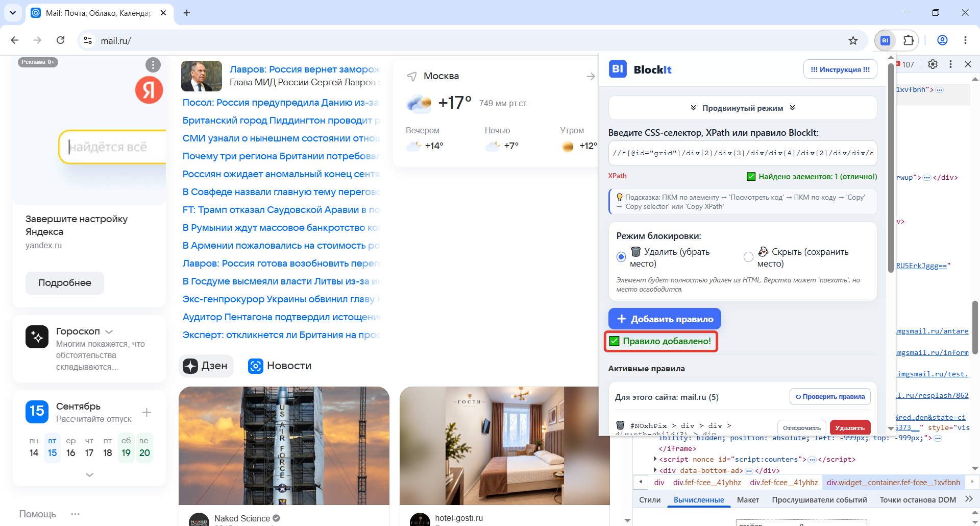Screen dimensions: 980x526
Task: Switch to the Стили tab
Action: point(649,500)
